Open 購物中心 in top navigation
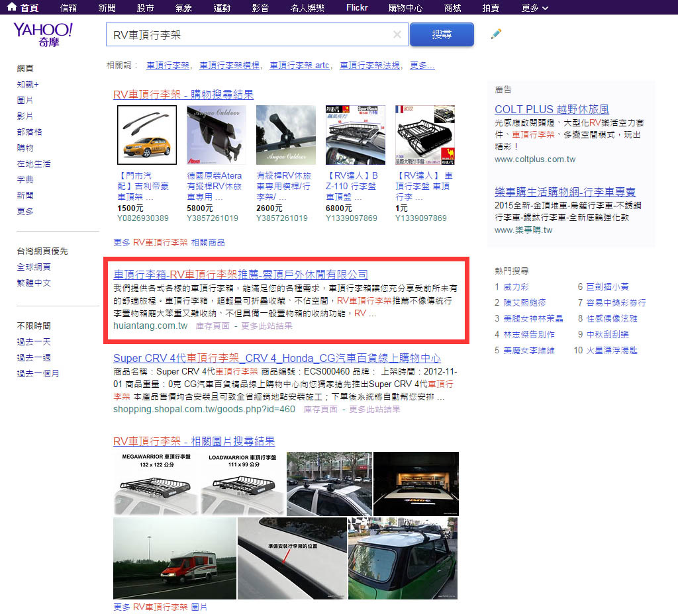The image size is (678, 616). (406, 8)
